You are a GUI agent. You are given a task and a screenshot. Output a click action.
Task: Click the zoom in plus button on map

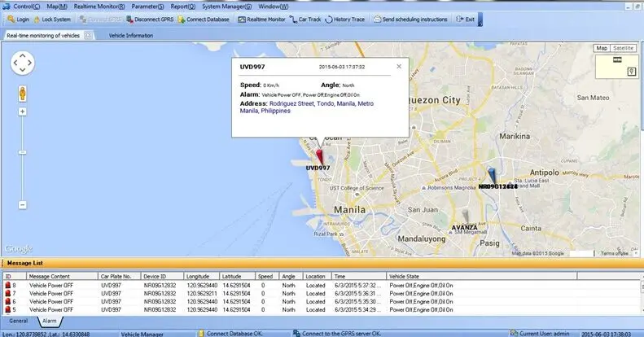[23, 112]
